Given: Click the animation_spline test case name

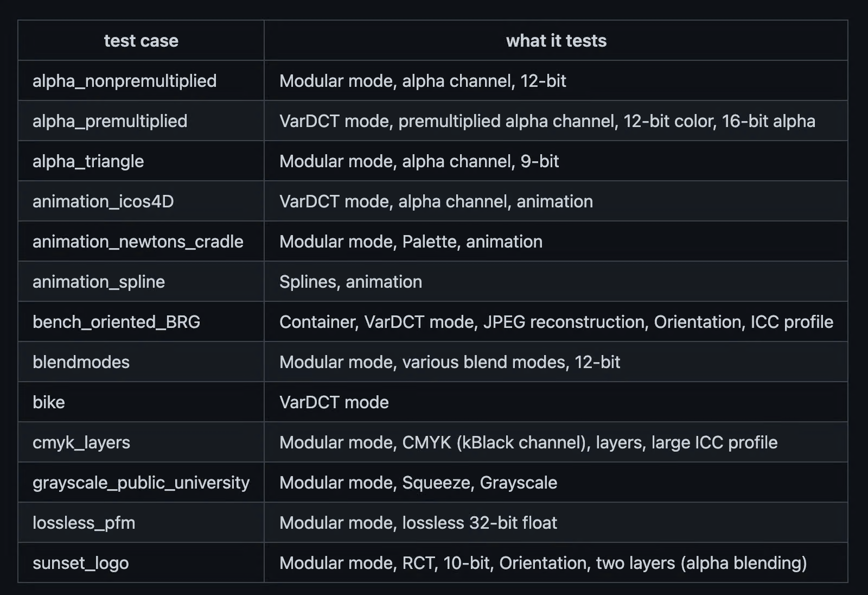Looking at the screenshot, I should point(99,282).
